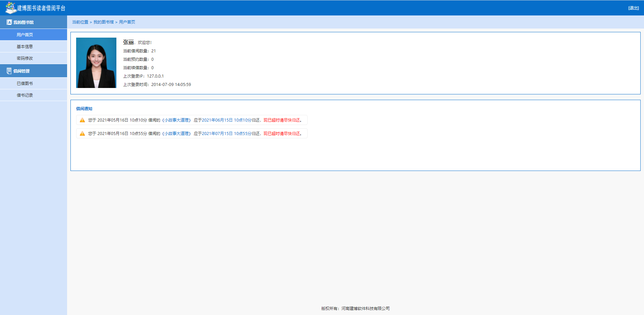Click the 退出 logout link

pyautogui.click(x=633, y=8)
